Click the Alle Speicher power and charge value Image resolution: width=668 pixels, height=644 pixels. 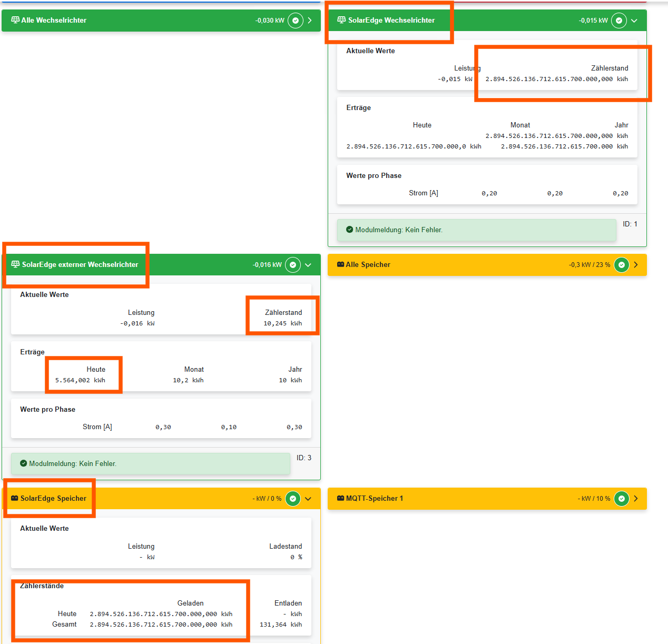589,265
